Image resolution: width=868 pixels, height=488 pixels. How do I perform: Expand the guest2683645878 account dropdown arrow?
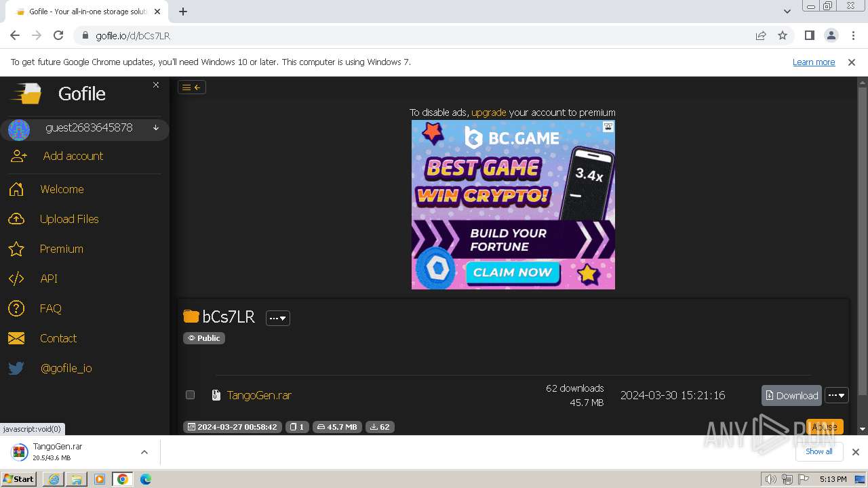point(156,128)
